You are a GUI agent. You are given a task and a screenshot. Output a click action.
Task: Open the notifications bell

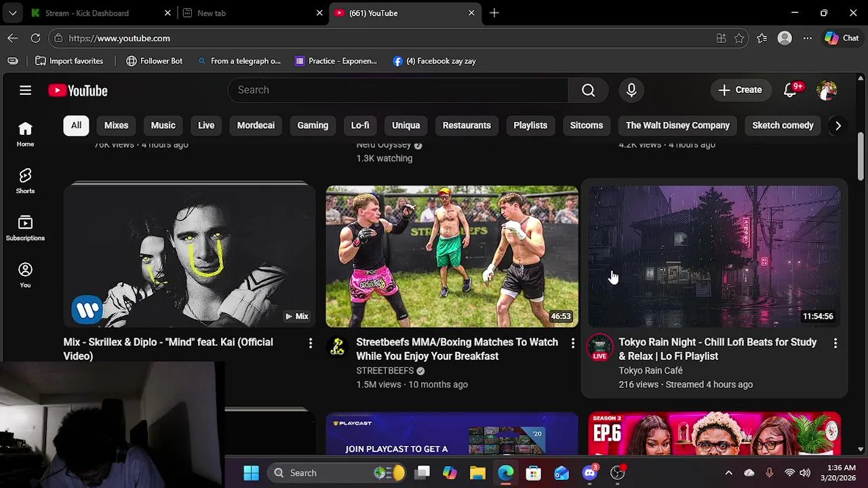tap(791, 90)
